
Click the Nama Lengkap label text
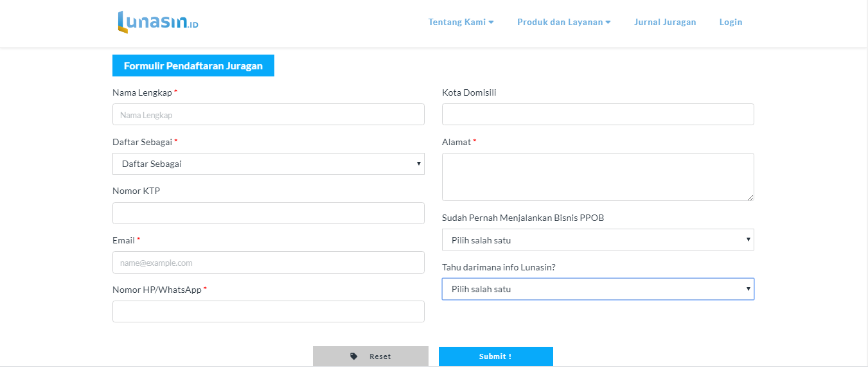(142, 92)
